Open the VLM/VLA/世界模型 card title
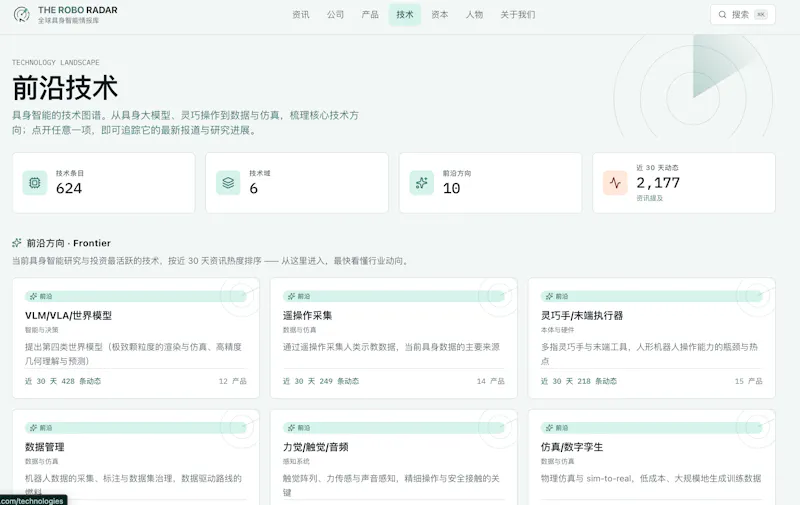 tap(68, 316)
